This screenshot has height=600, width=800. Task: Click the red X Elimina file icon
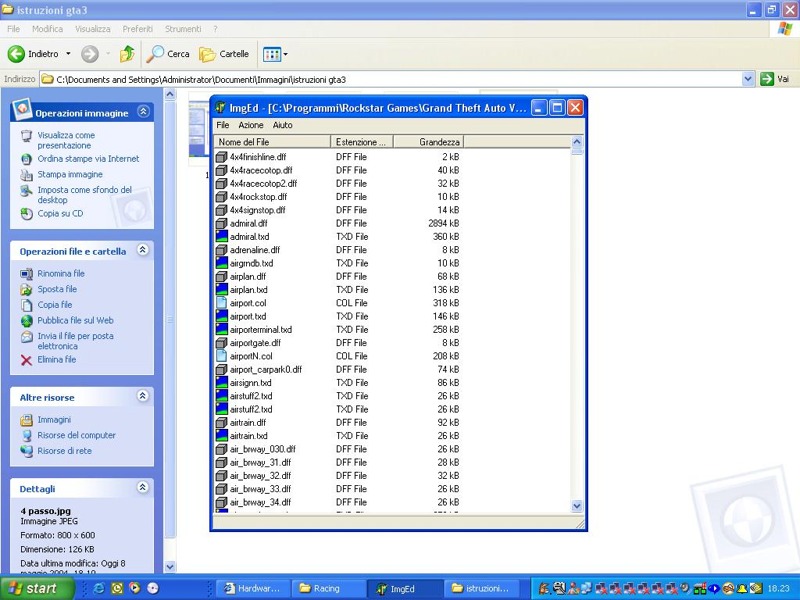click(x=27, y=360)
